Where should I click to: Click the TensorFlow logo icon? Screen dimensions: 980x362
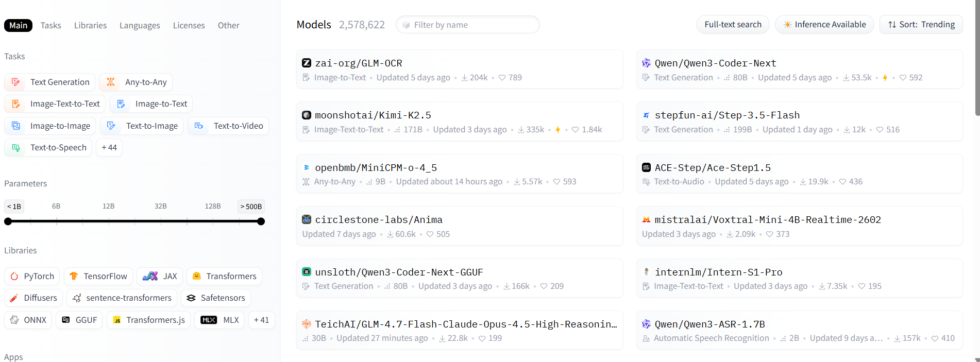(x=74, y=276)
